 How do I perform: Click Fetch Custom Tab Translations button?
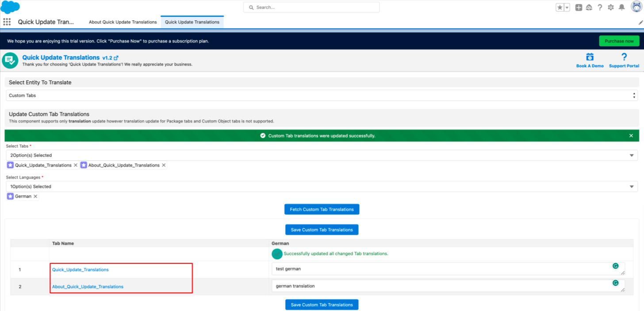click(x=322, y=209)
